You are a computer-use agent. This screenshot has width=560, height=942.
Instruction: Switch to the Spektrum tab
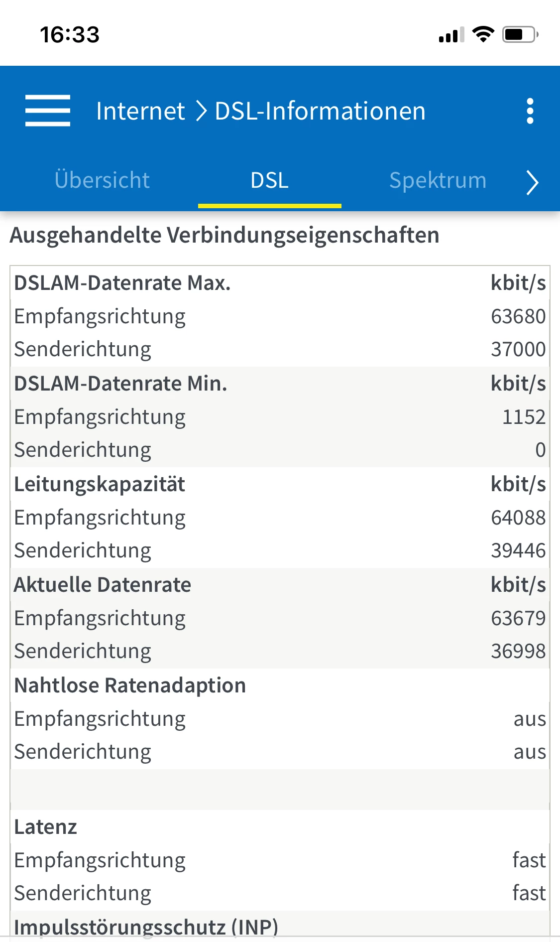(x=438, y=180)
